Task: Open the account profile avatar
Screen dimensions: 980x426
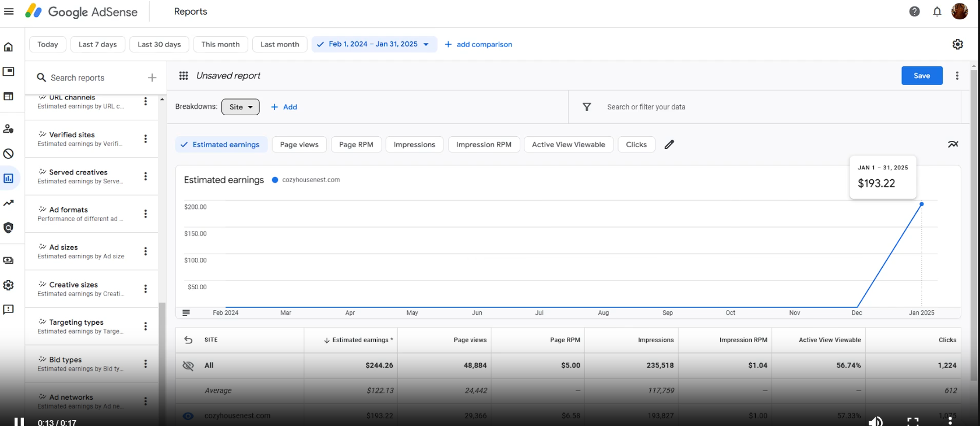Action: click(x=960, y=11)
